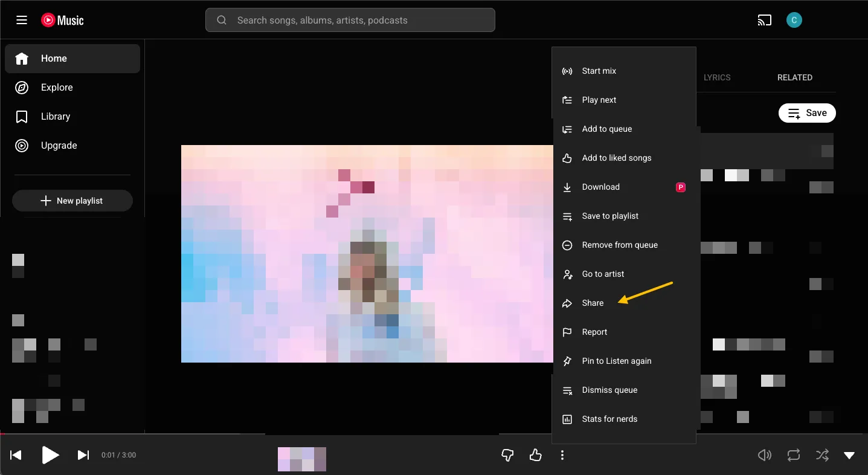Select Go to artist
This screenshot has width=868, height=475.
[624, 274]
